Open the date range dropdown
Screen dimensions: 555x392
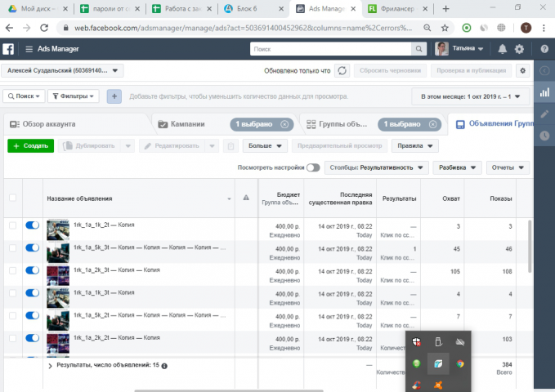pyautogui.click(x=471, y=96)
